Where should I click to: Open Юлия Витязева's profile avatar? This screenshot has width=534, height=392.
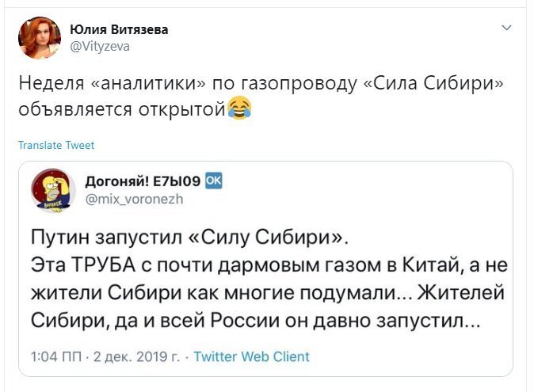[40, 38]
